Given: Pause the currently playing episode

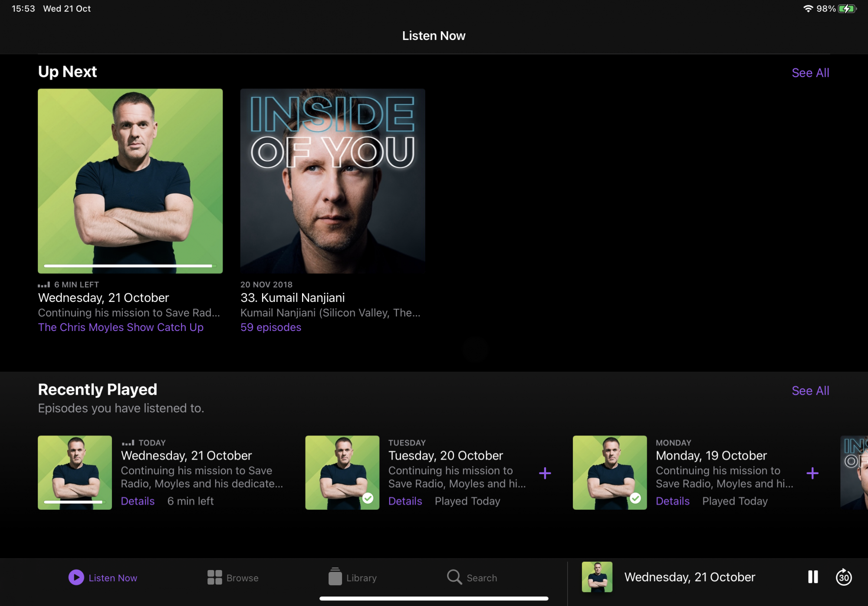Looking at the screenshot, I should point(813,577).
